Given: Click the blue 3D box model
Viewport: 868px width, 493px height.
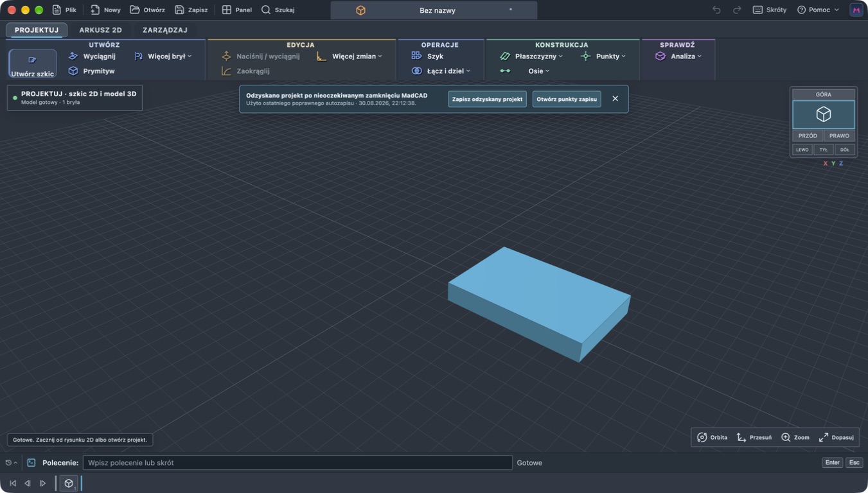Looking at the screenshot, I should coord(538,303).
